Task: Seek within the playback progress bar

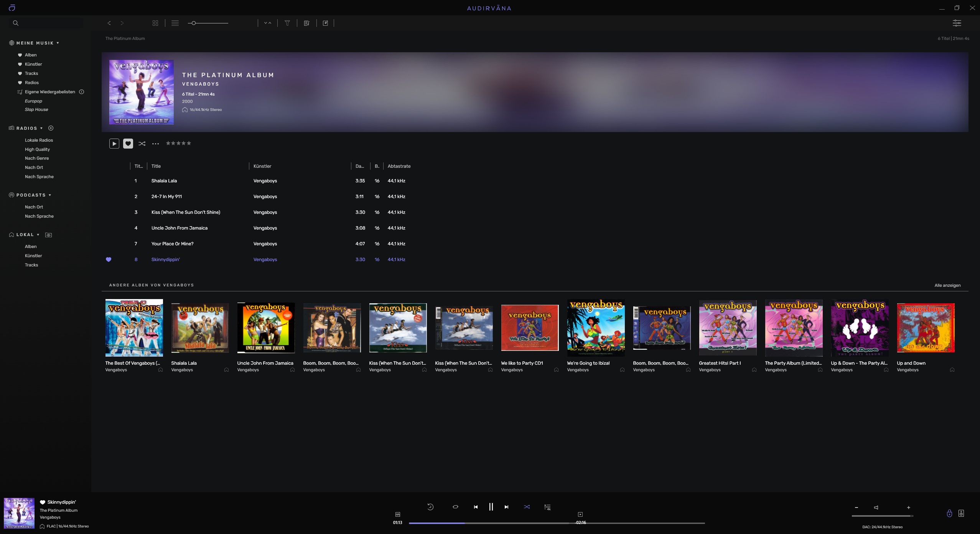Action: point(557,523)
